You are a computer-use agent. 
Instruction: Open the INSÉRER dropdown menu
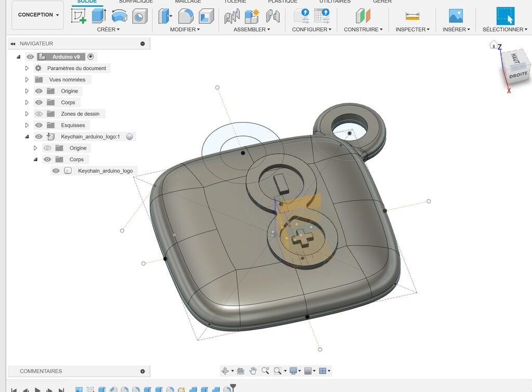456,30
